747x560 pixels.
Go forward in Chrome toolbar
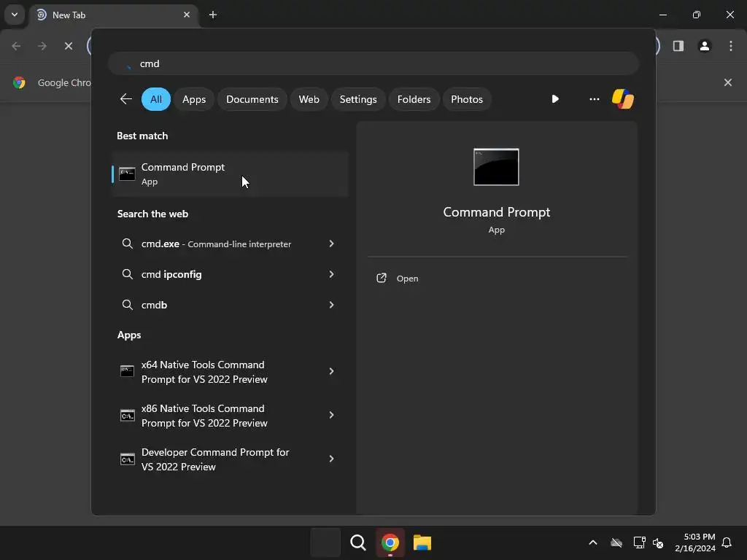click(42, 46)
